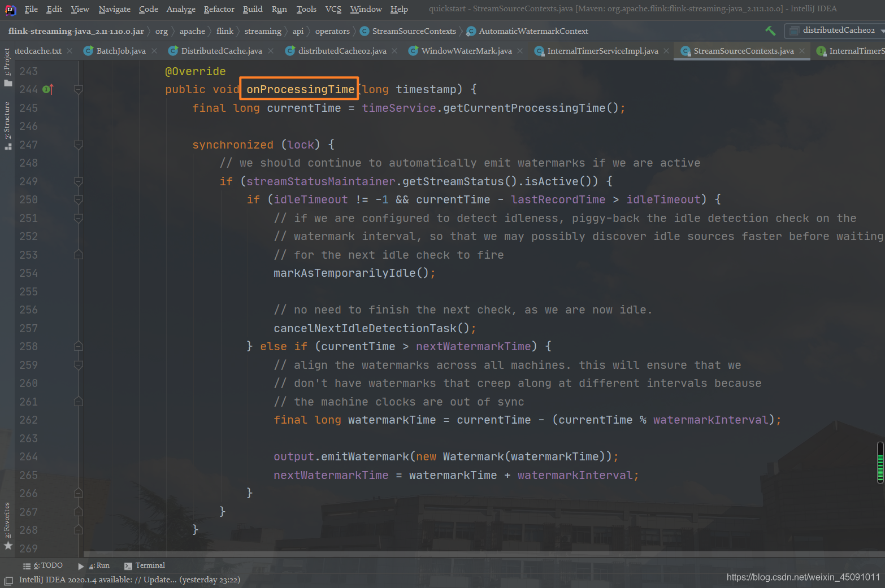
Task: Close the BatchJob.java tab
Action: tap(154, 51)
